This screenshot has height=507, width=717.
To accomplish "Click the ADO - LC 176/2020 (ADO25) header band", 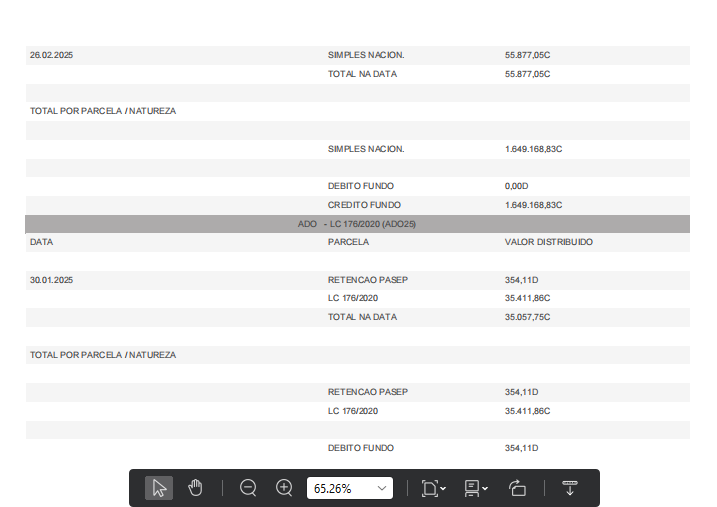I will [357, 224].
